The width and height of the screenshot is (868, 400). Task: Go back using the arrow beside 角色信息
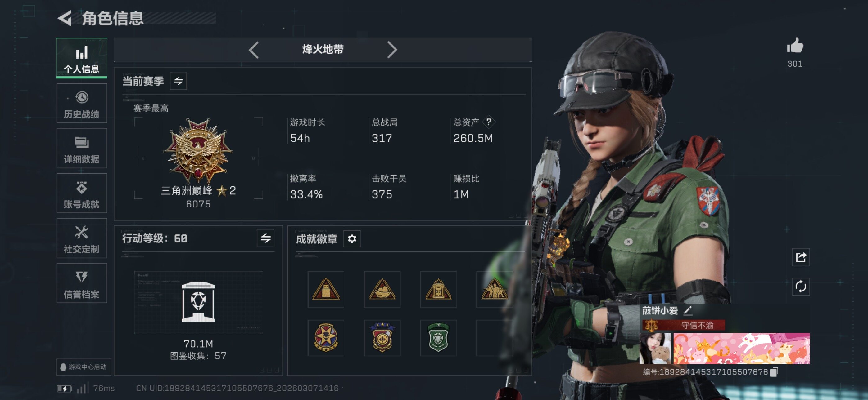(x=65, y=18)
